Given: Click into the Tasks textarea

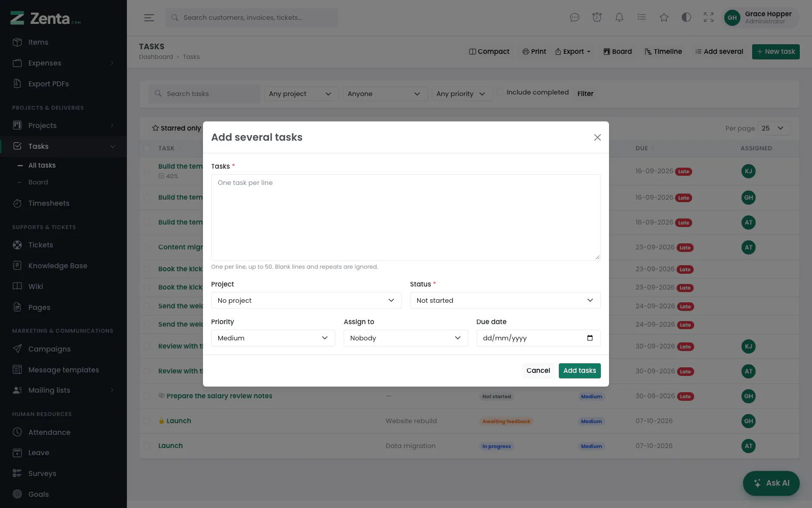Looking at the screenshot, I should (x=406, y=217).
